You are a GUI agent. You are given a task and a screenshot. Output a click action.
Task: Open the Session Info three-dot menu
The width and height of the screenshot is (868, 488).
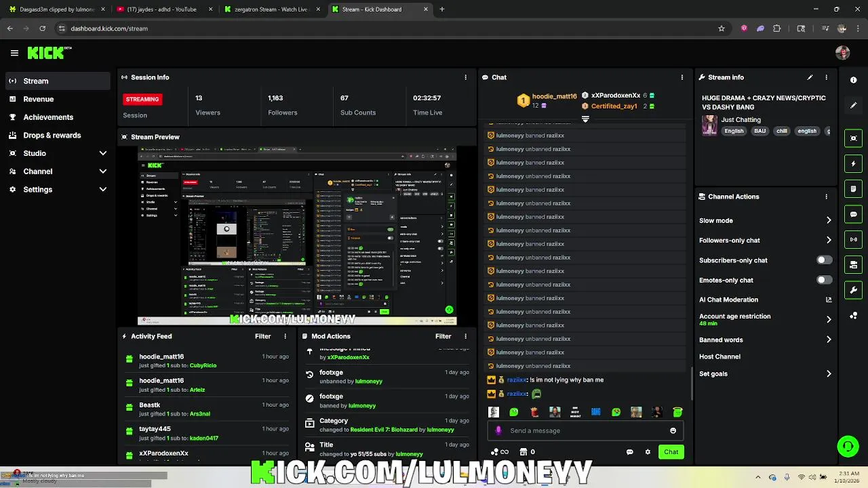tap(465, 77)
